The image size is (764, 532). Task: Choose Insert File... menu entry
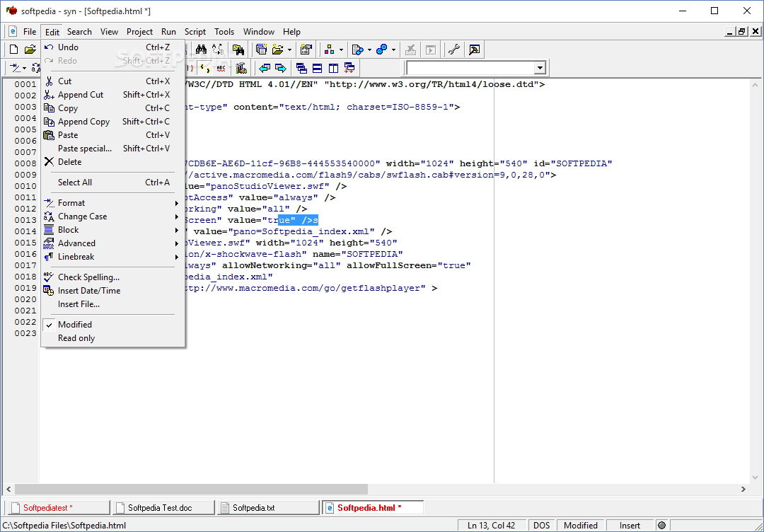pyautogui.click(x=113, y=304)
